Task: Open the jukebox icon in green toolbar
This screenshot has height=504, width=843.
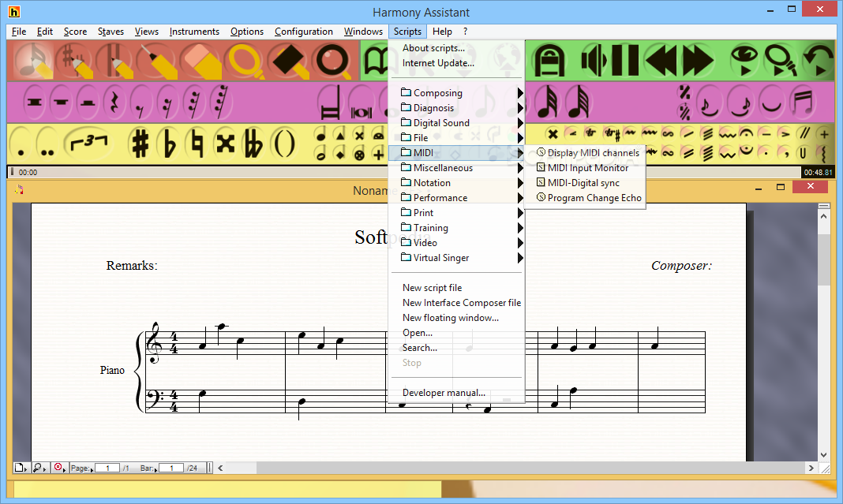Action: pyautogui.click(x=549, y=60)
